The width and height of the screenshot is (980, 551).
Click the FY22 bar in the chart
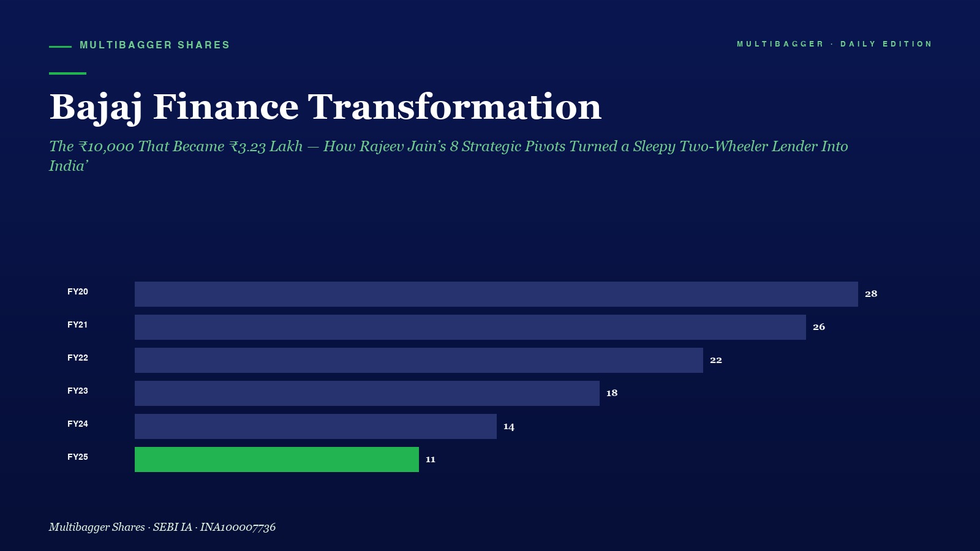pyautogui.click(x=419, y=360)
